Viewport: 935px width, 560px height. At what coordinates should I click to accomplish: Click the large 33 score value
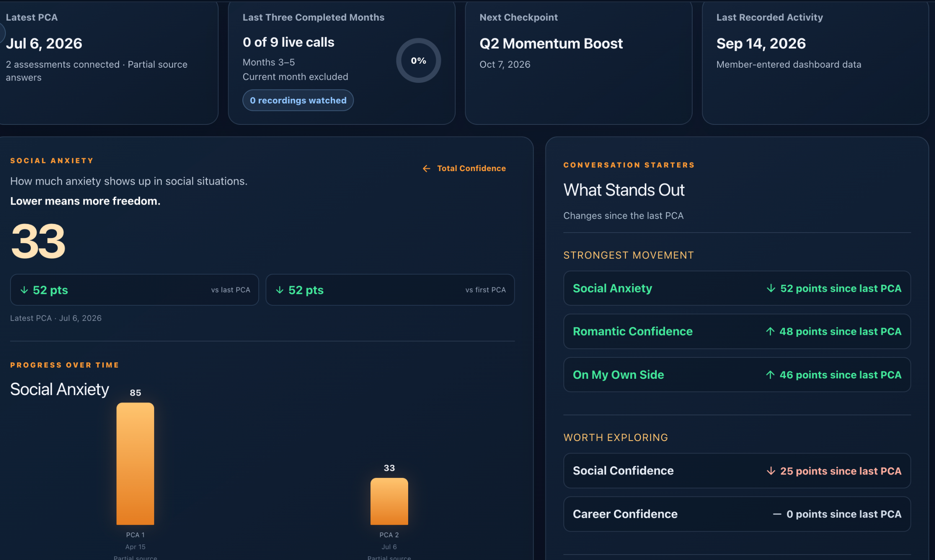tap(38, 241)
